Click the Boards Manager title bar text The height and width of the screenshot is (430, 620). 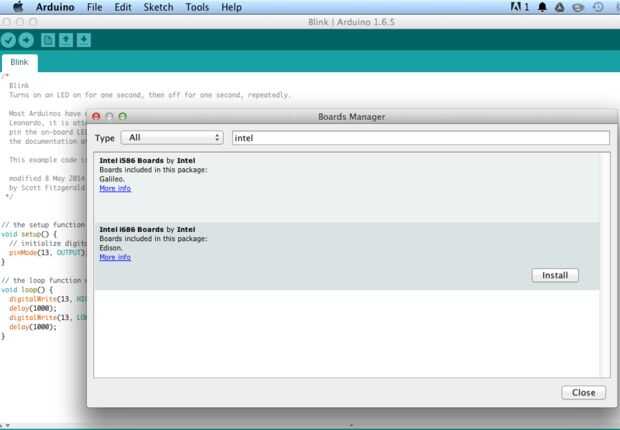352,117
